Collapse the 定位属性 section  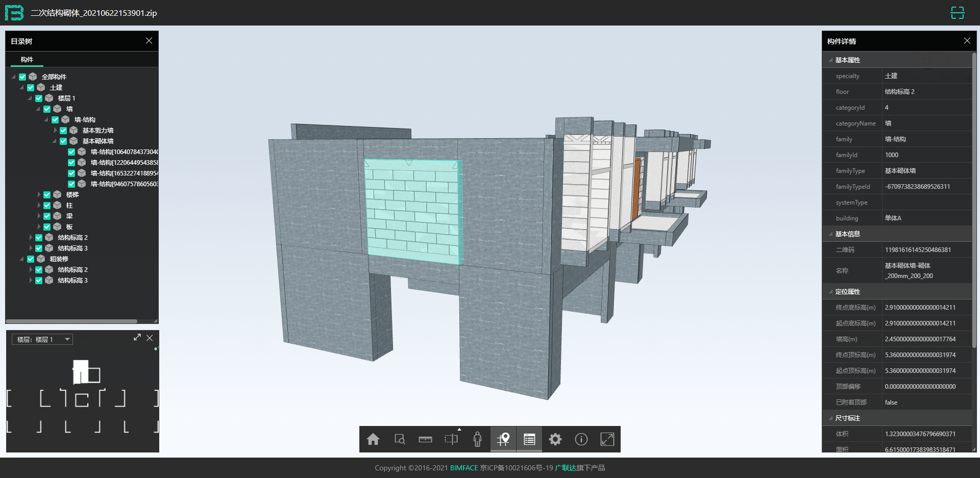pyautogui.click(x=830, y=292)
